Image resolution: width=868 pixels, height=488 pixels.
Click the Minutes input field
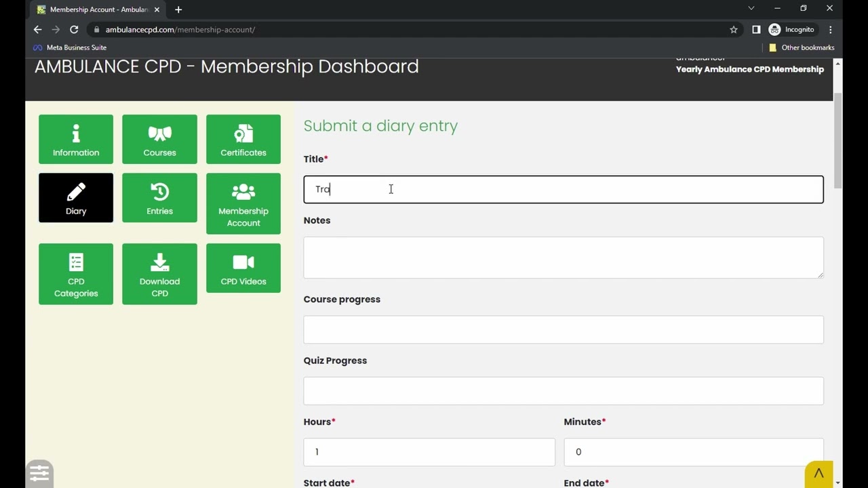point(694,452)
